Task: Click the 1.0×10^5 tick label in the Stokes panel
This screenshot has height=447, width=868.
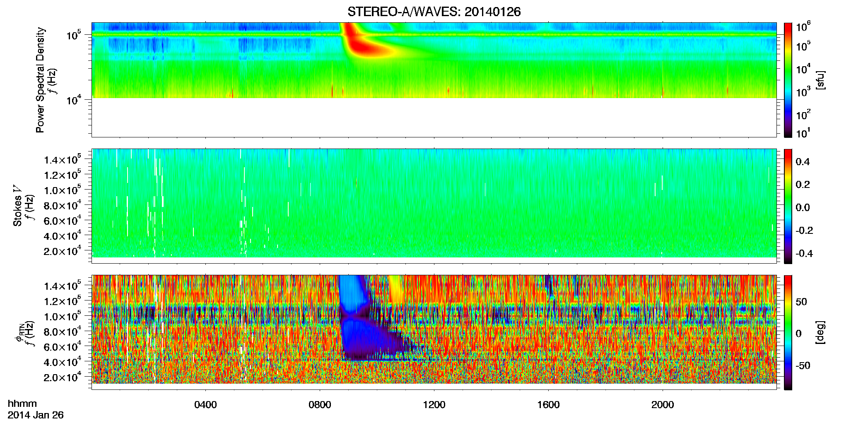Action: point(62,190)
